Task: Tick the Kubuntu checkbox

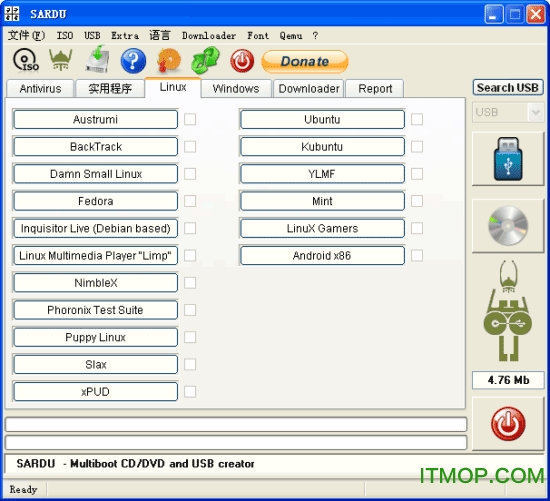Action: (417, 146)
